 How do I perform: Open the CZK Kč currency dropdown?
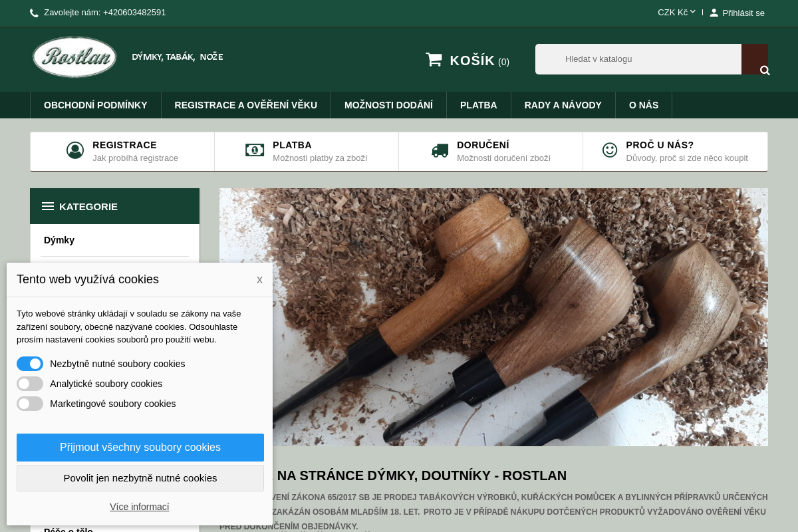[x=676, y=12]
